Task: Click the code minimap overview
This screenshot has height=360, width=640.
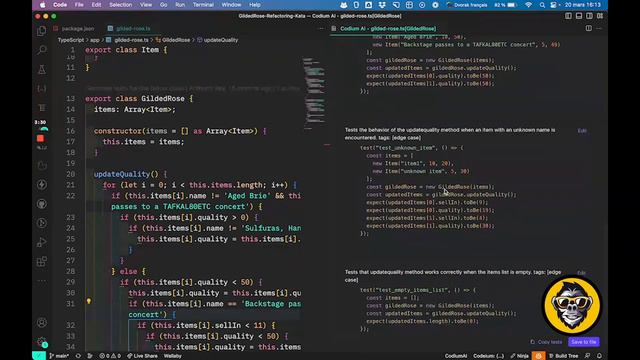Action: coord(314,94)
